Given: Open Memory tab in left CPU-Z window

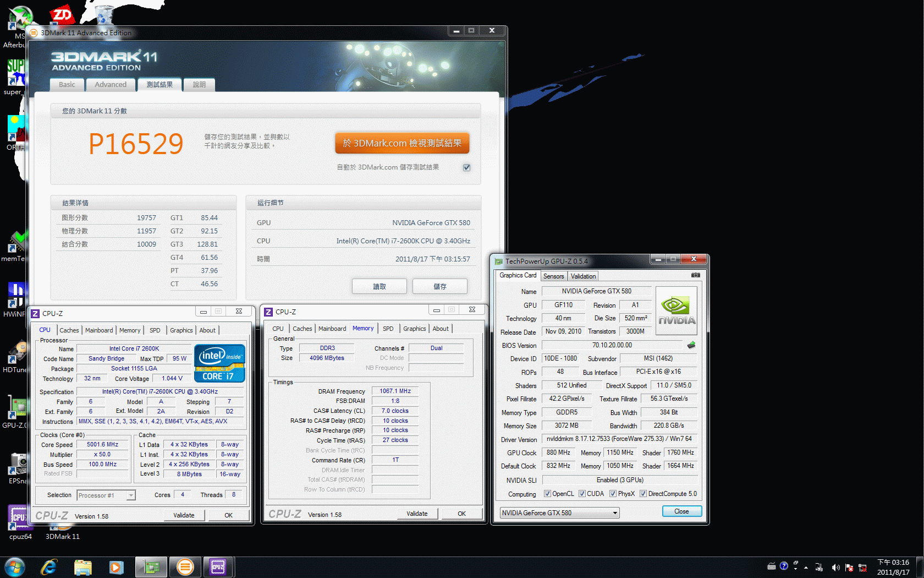Looking at the screenshot, I should (x=130, y=330).
